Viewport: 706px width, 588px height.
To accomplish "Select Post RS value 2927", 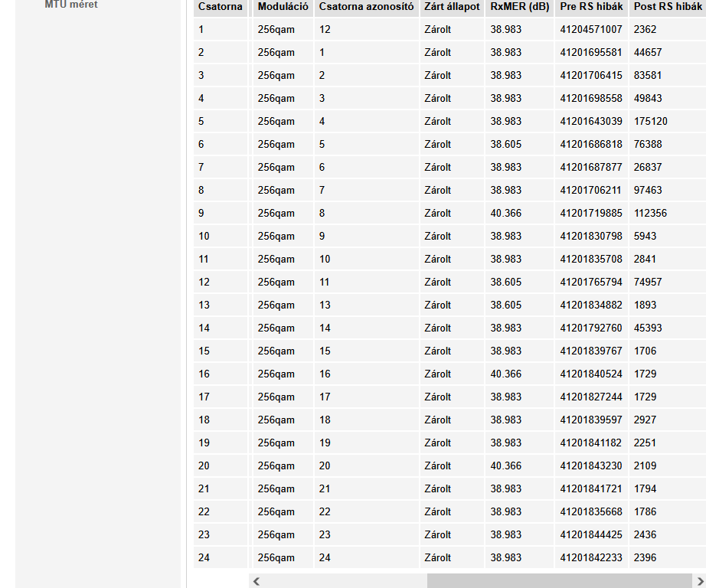I will [x=645, y=420].
